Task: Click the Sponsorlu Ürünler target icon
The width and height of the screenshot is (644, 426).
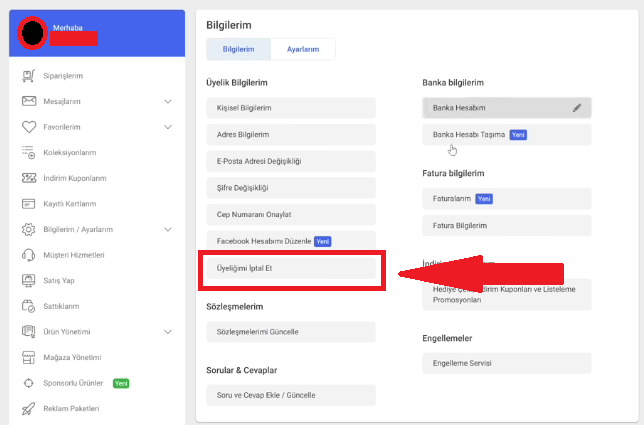Action: coord(28,383)
